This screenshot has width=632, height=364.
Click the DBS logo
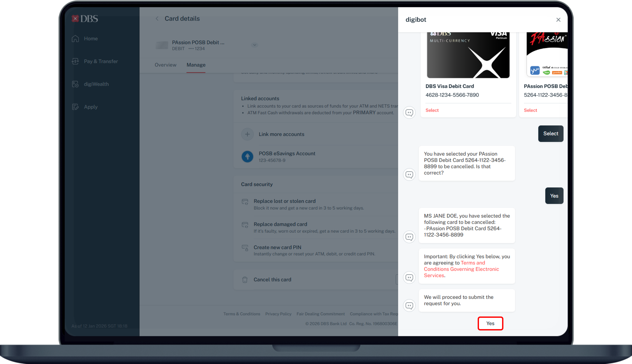(85, 19)
